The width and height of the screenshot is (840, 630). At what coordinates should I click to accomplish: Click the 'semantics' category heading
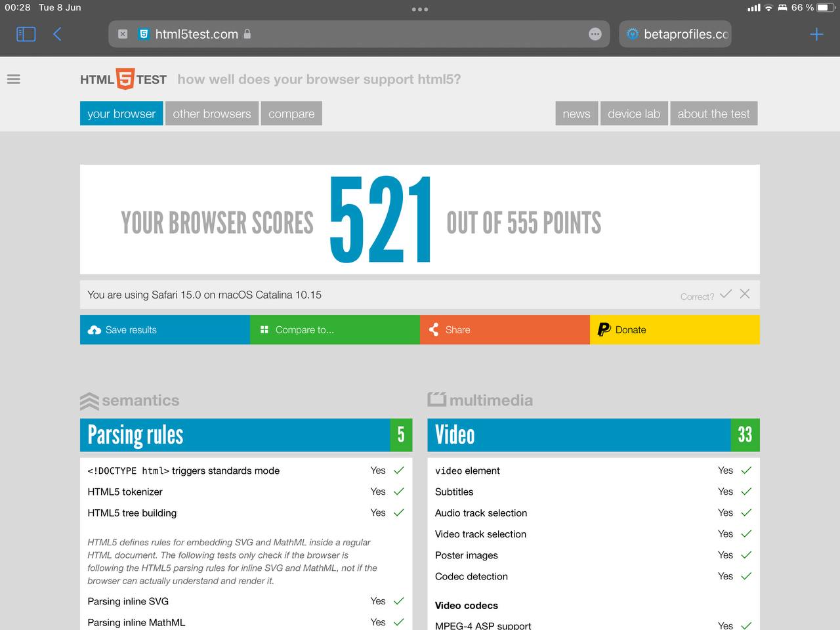point(129,400)
